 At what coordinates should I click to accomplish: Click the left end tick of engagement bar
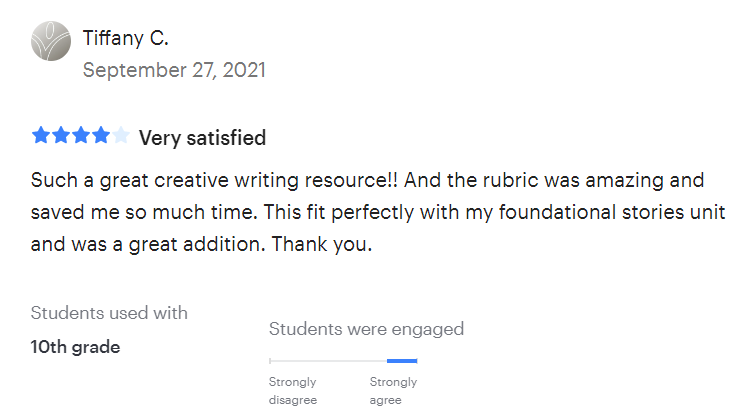coord(270,361)
